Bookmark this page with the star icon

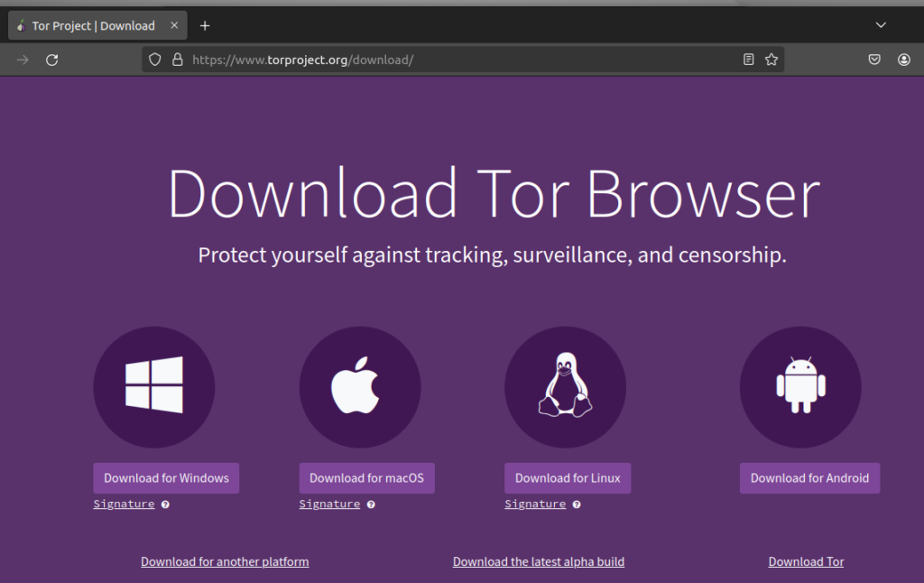pyautogui.click(x=772, y=60)
